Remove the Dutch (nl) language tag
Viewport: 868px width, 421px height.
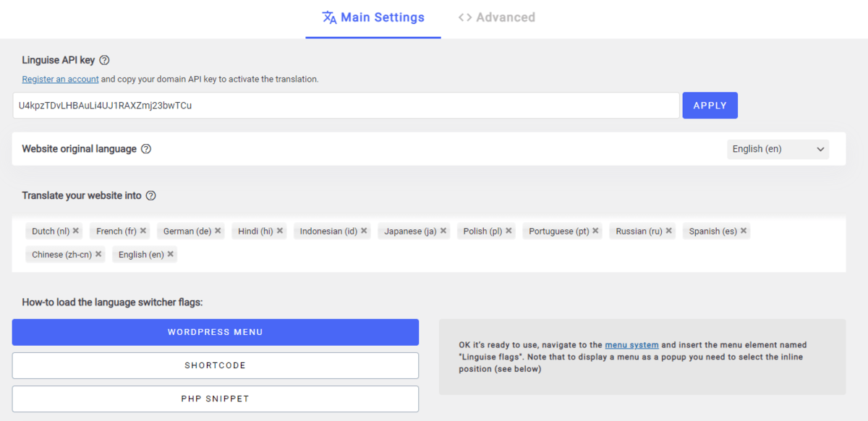pos(76,231)
